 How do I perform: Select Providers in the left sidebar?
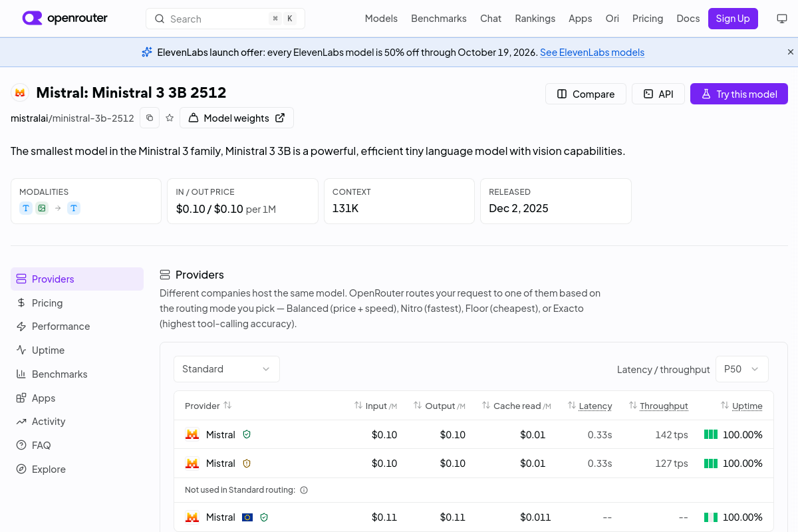pyautogui.click(x=77, y=279)
